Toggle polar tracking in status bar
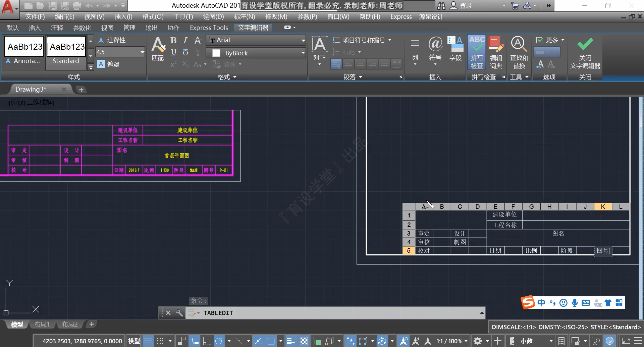Viewport: 644px width, 347px height. (x=219, y=341)
